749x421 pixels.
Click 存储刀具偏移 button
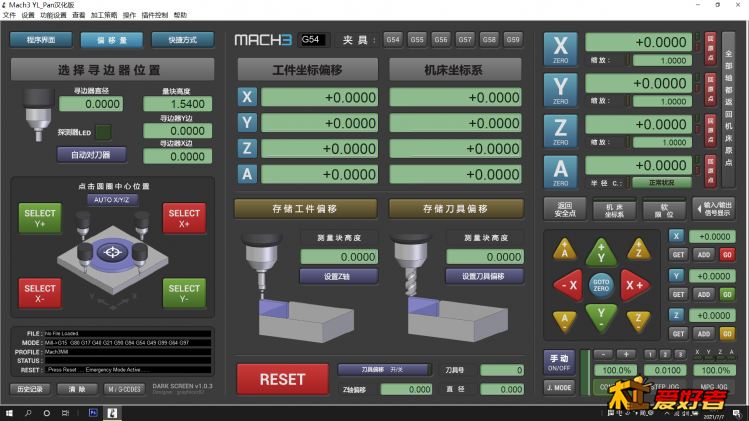pyautogui.click(x=456, y=209)
